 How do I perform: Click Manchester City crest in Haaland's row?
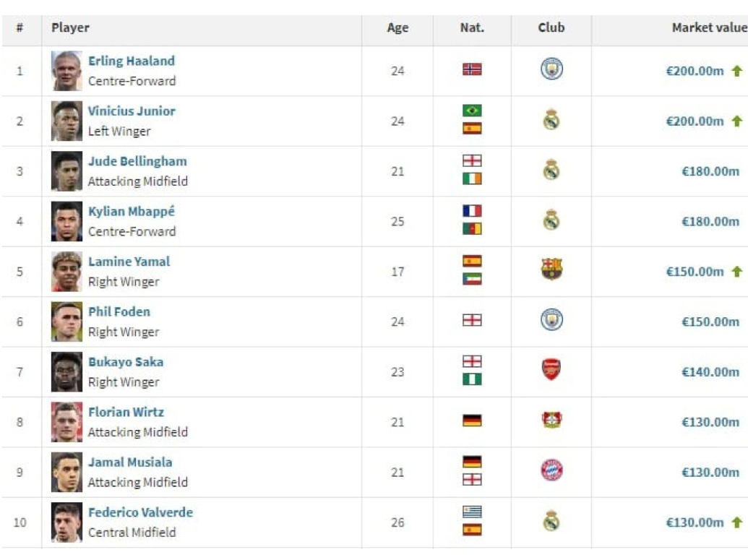551,69
